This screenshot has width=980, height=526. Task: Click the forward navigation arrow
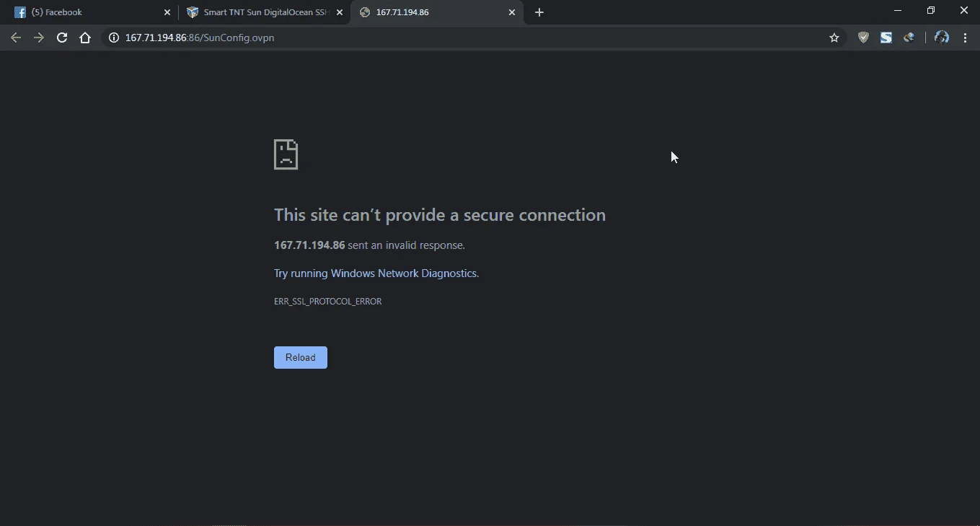(39, 38)
